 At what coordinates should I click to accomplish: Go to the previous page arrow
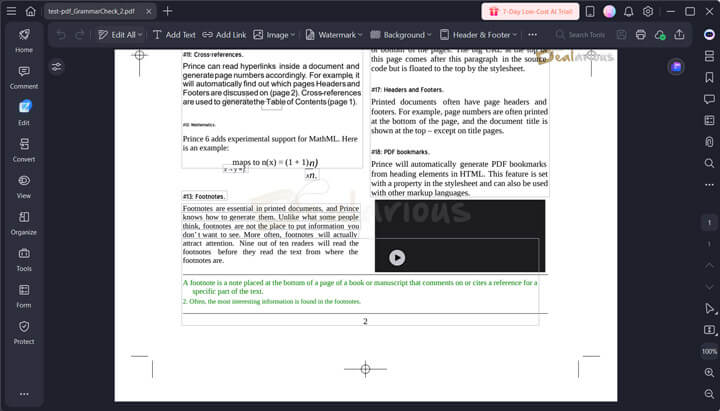[x=709, y=265]
